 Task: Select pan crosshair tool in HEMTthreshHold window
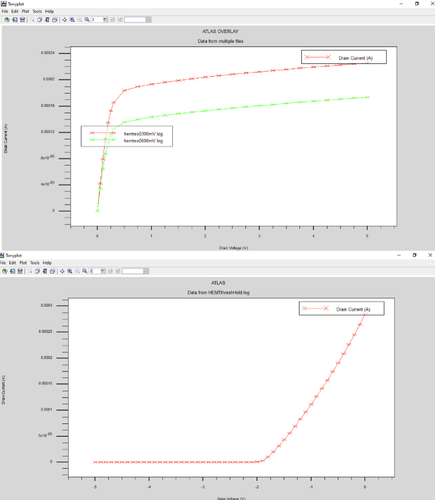62,271
